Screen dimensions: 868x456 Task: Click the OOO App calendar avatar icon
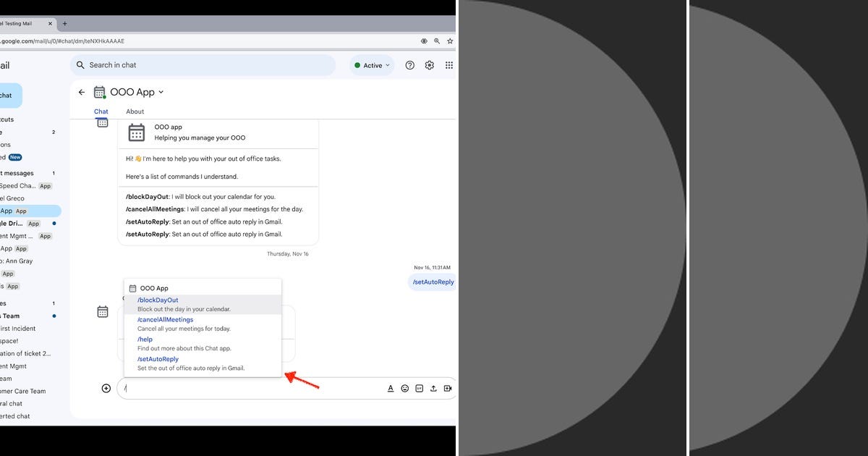click(x=99, y=92)
